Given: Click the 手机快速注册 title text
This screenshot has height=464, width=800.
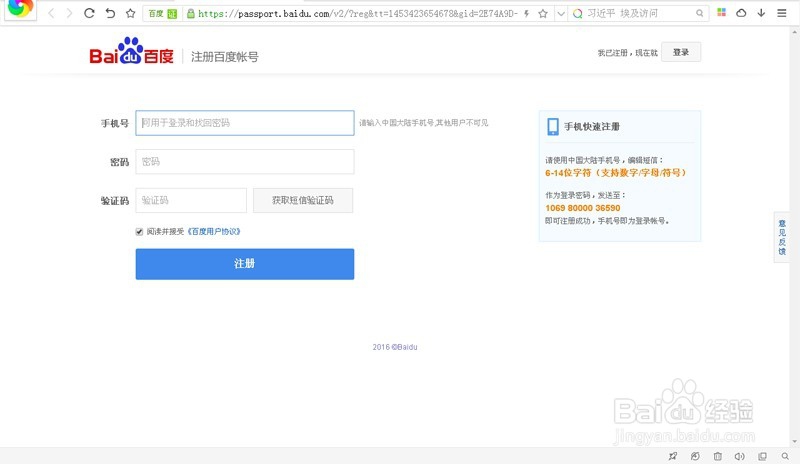Looking at the screenshot, I should (592, 127).
